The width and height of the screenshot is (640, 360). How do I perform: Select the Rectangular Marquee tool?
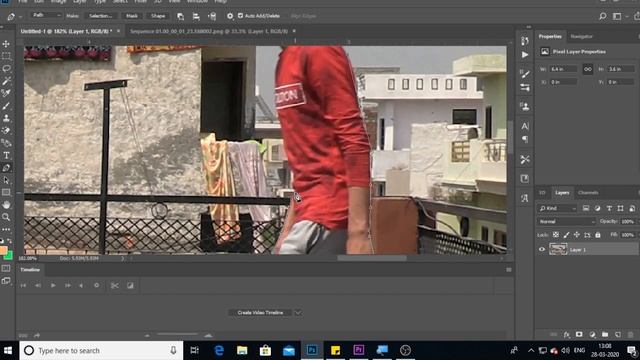pos(6,56)
